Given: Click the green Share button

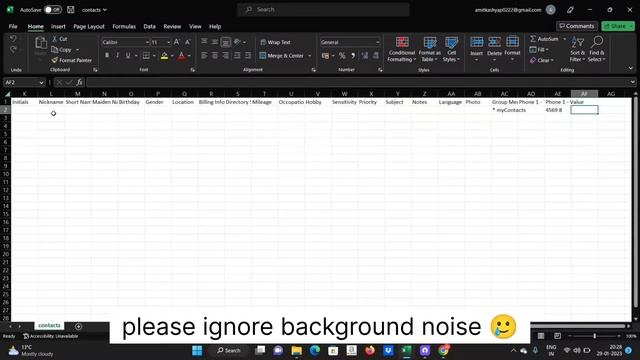Looking at the screenshot, I should 618,26.
